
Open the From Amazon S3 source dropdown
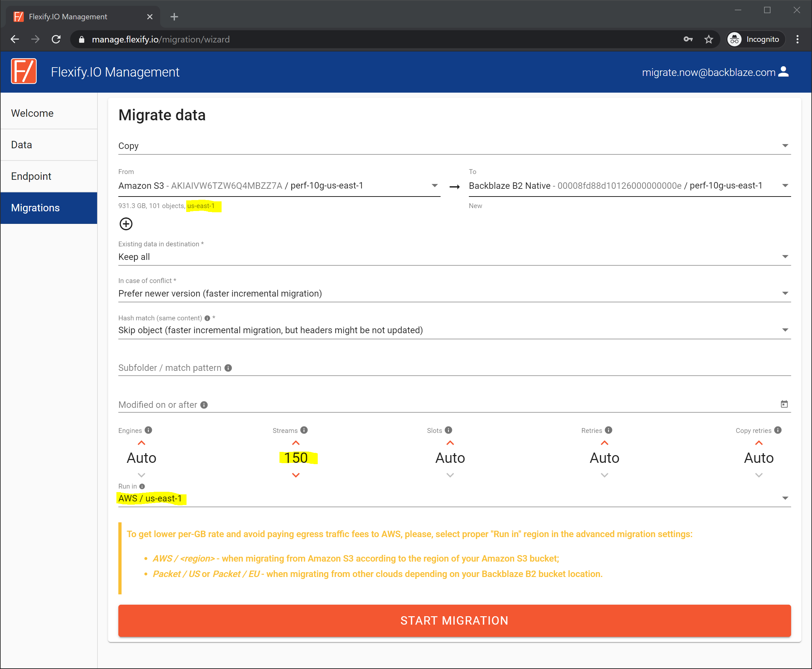[279, 186]
